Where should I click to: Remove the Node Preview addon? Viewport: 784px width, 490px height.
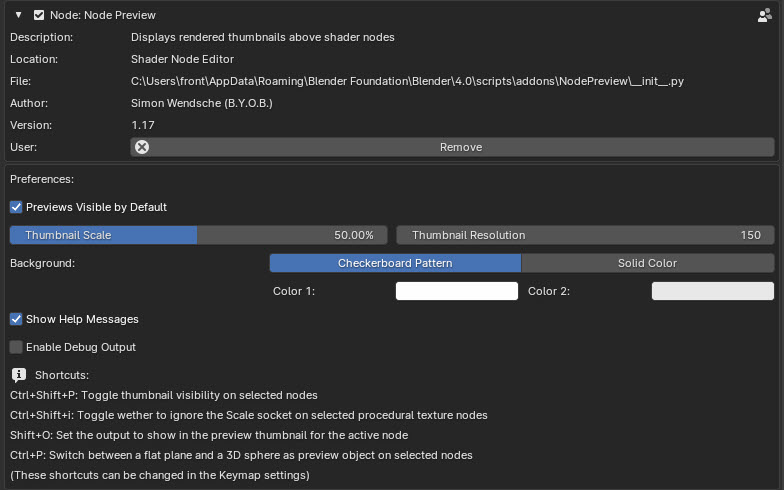coord(452,147)
